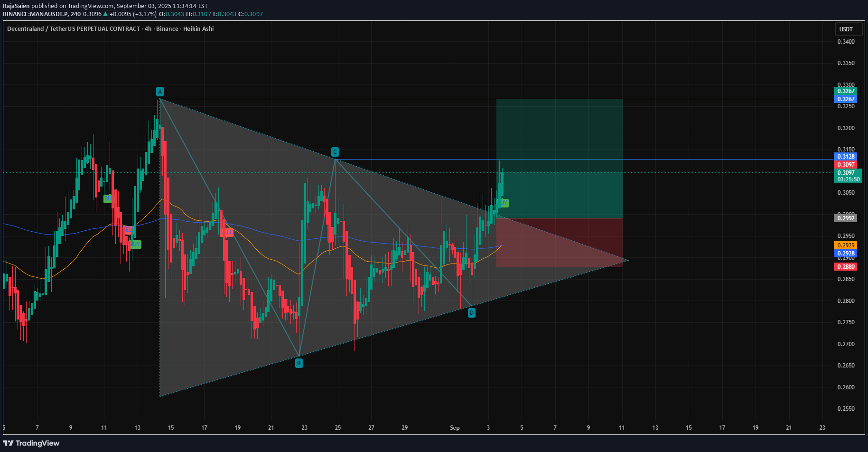Screen dimensions: 868x452
Task: Click the 0.2650 price axis value
Action: (846, 366)
